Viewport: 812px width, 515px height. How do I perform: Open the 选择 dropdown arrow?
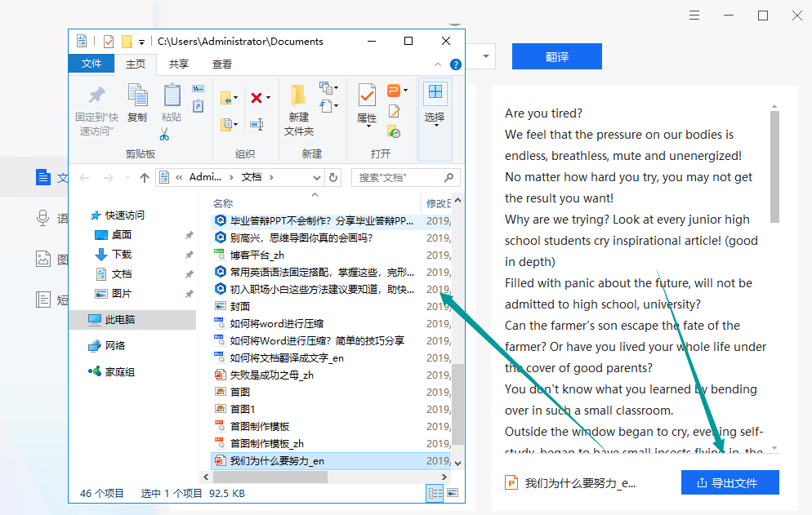coord(436,123)
